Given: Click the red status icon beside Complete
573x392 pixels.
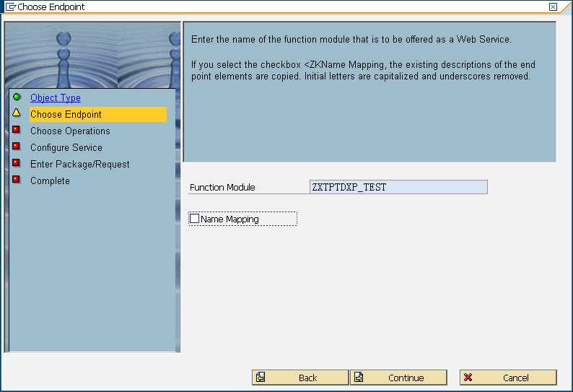Looking at the screenshot, I should pyautogui.click(x=16, y=179).
